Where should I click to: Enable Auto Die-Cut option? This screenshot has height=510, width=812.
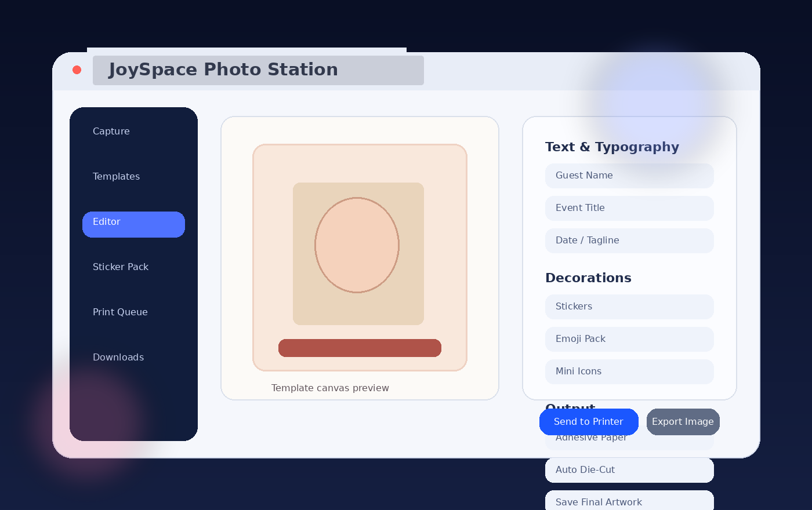click(629, 470)
